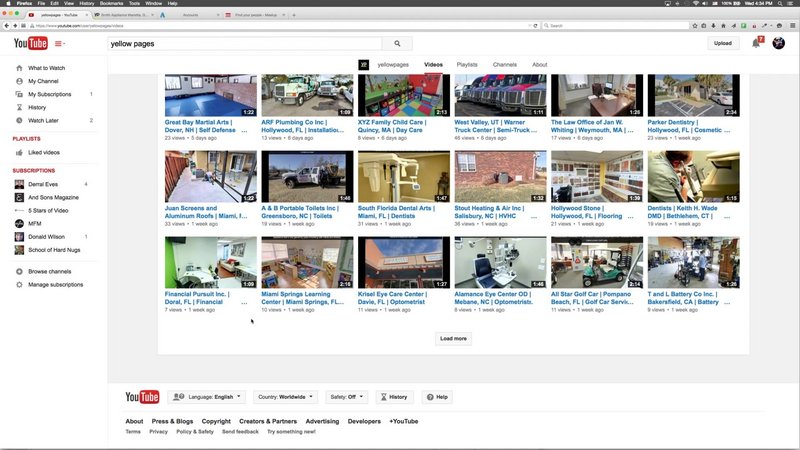This screenshot has height=450, width=800.
Task: Switch to the Videos channel tab
Action: point(433,65)
